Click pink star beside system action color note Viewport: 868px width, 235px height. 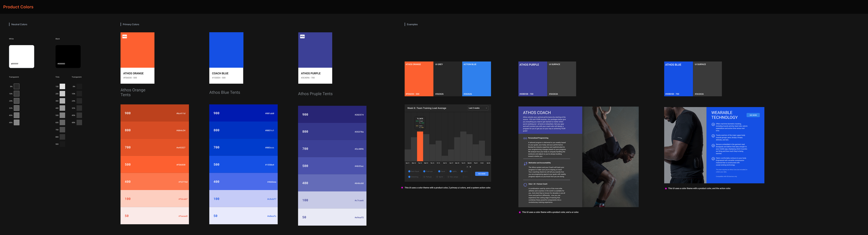click(402, 188)
